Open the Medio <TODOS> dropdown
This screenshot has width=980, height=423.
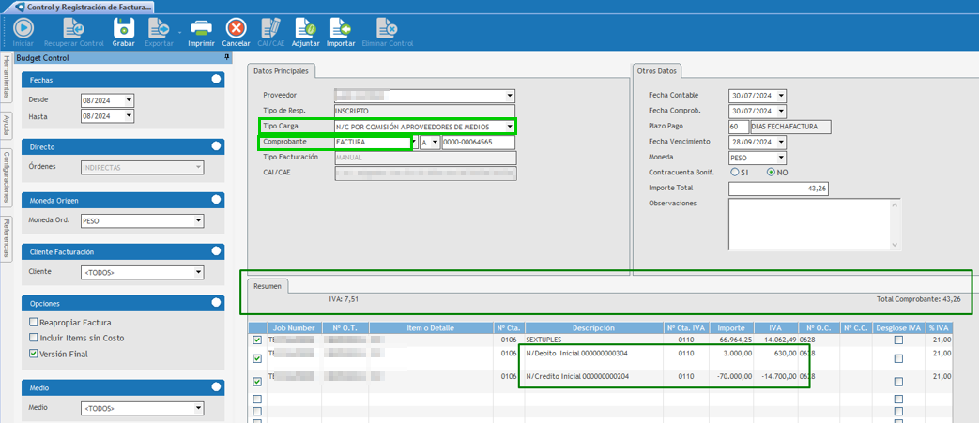coord(198,409)
